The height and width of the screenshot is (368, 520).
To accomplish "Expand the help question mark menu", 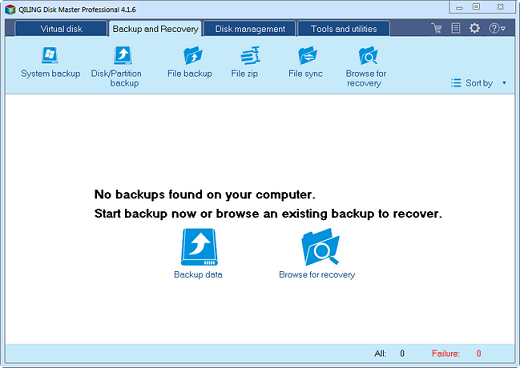I will tap(497, 28).
